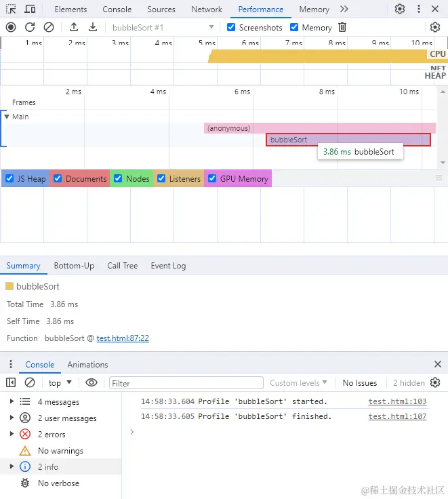Screen dimensions: 448x499
Task: Open the drawer three-dot menu
Action: [11, 364]
